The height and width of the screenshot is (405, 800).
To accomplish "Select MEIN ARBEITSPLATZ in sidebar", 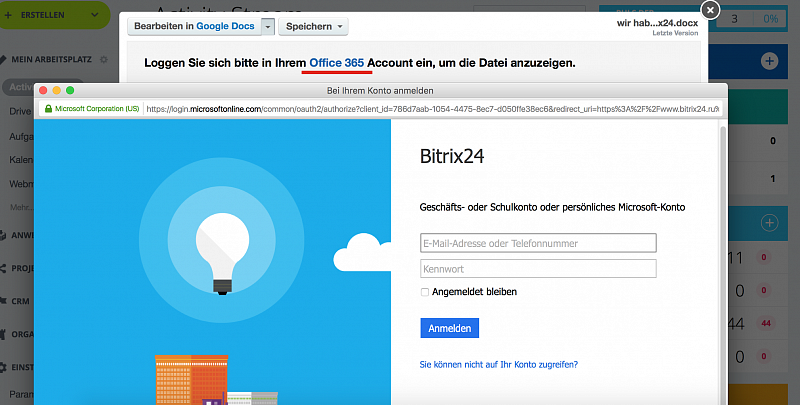I will point(52,60).
